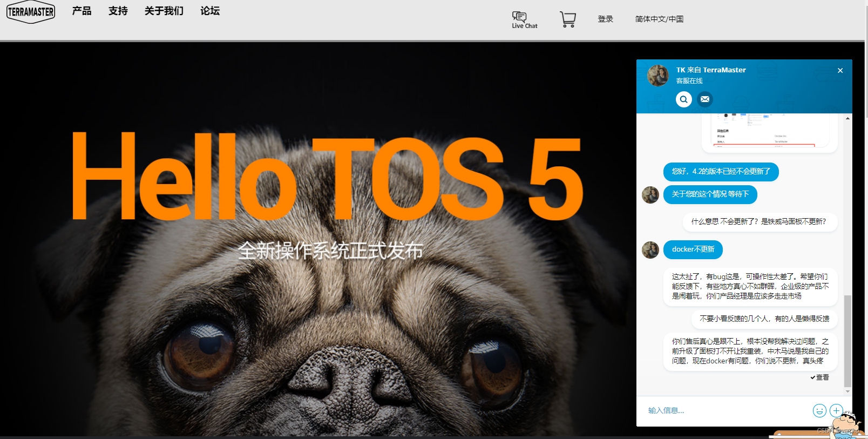Click message starting "这太扯了，有bug这是"
This screenshot has height=439, width=868.
tap(750, 286)
